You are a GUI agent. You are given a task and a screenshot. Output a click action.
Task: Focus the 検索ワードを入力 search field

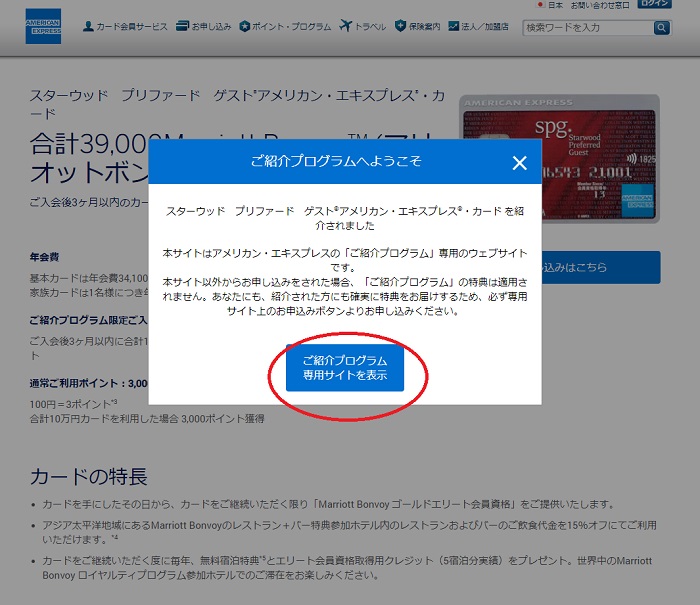click(588, 28)
